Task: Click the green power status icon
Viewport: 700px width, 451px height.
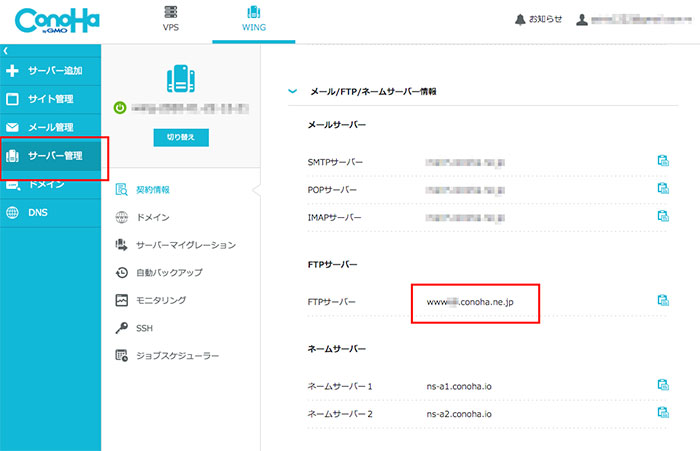Action: 120,108
